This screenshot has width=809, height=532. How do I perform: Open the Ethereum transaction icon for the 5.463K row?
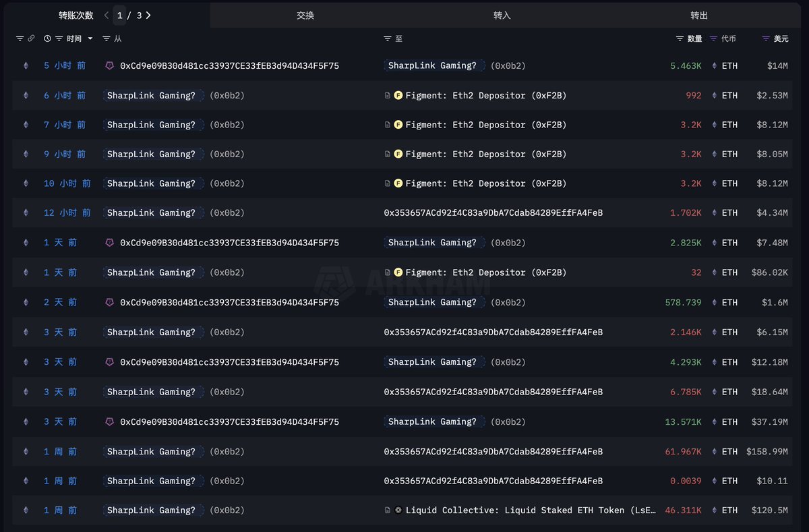click(26, 66)
